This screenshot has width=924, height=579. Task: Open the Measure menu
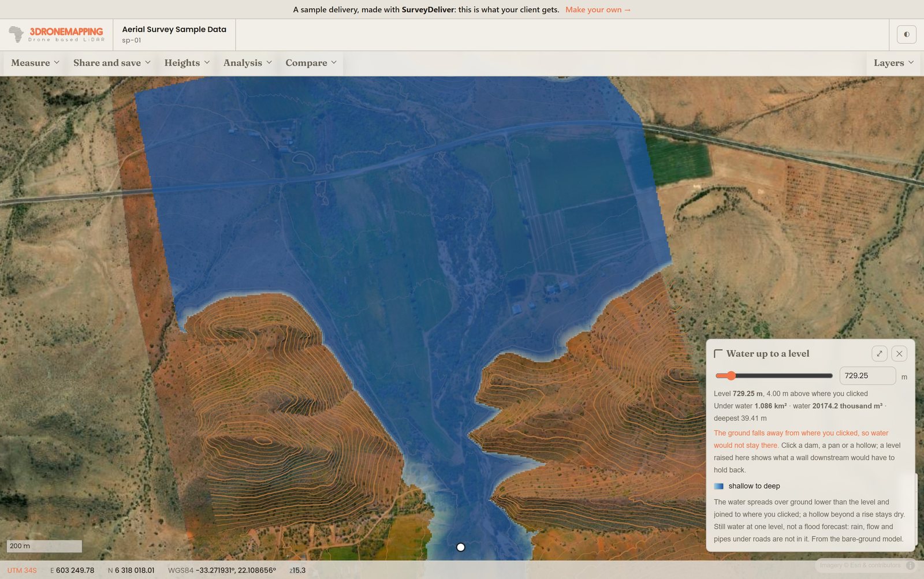pyautogui.click(x=35, y=63)
